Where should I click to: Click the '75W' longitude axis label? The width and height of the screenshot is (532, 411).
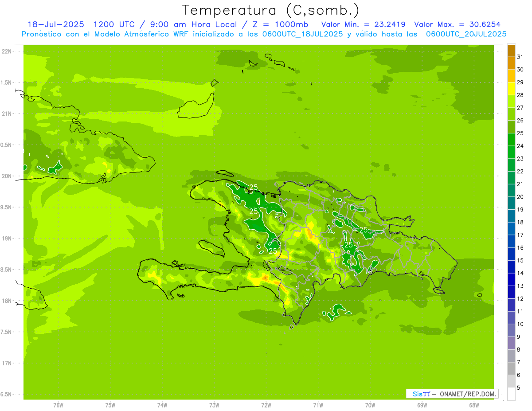[x=110, y=405]
